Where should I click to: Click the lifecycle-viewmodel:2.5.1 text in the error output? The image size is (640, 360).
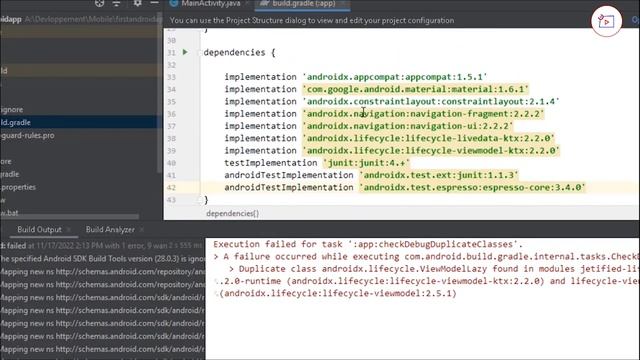338,293
